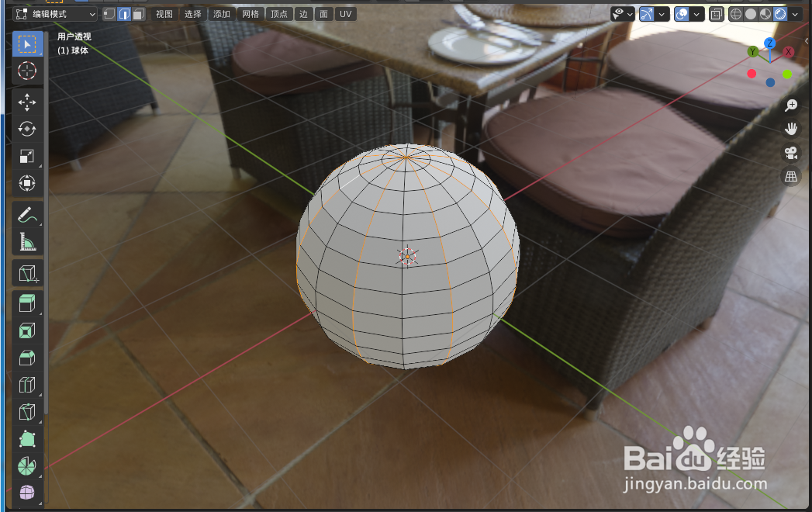Activate the Rotate tool
The image size is (812, 512).
27,129
